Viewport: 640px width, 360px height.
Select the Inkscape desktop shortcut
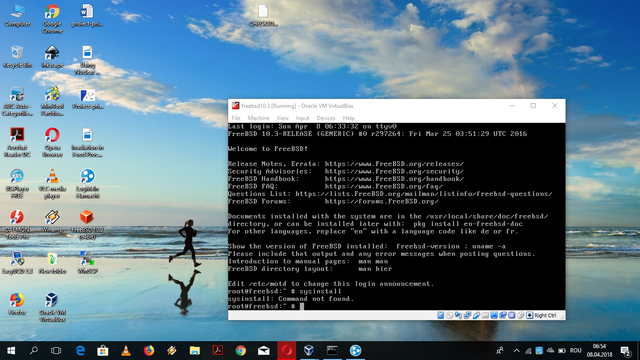[52, 57]
